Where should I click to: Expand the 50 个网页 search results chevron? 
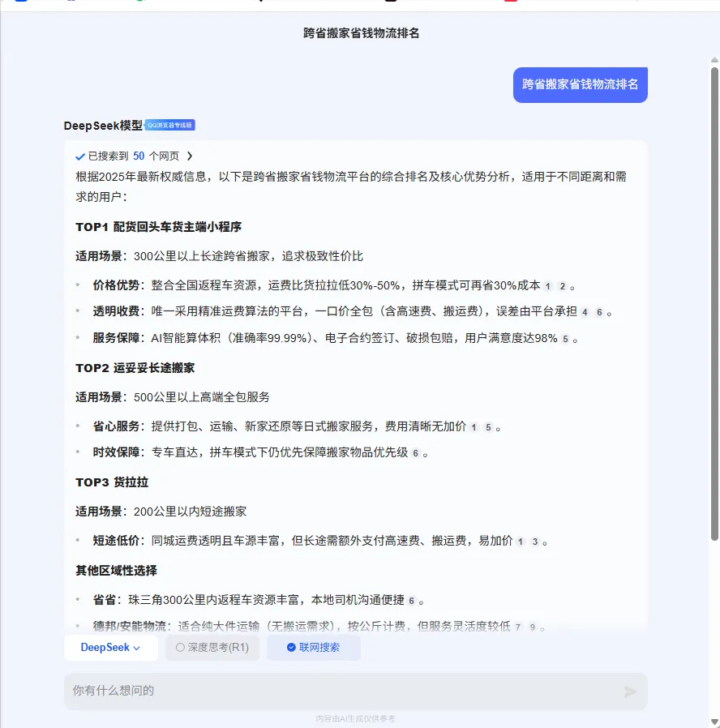coord(190,156)
